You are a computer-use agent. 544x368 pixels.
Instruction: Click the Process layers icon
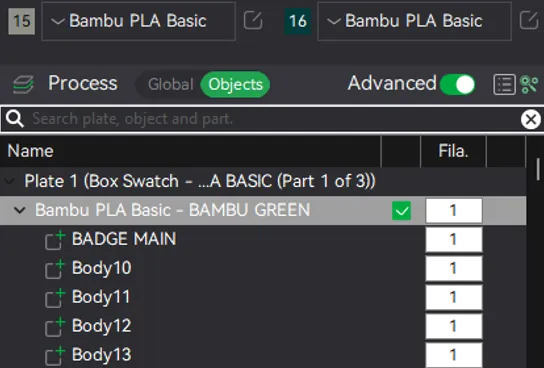click(23, 84)
